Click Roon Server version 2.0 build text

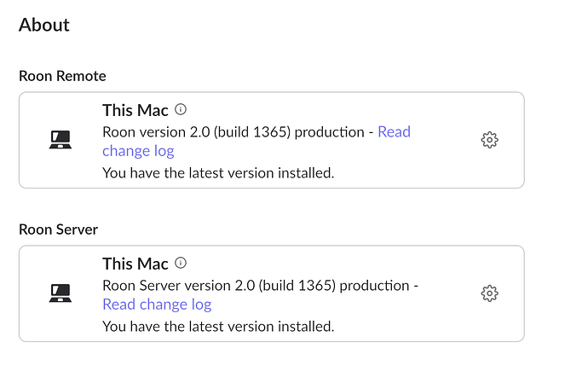219,286
